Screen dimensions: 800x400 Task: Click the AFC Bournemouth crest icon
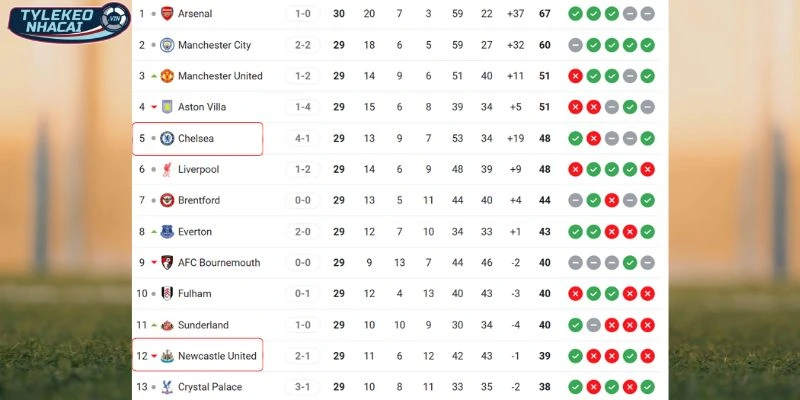[x=167, y=263]
